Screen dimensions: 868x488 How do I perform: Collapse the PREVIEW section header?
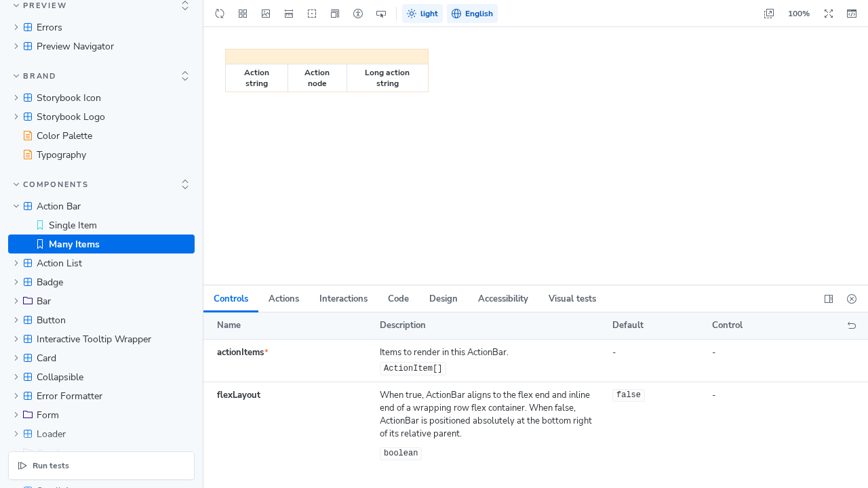pos(41,5)
